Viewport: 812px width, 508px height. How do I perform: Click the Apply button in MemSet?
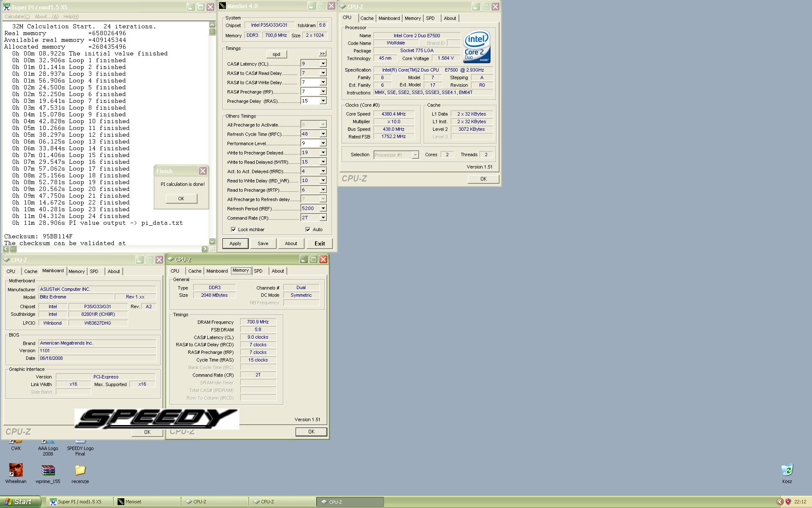coord(235,243)
